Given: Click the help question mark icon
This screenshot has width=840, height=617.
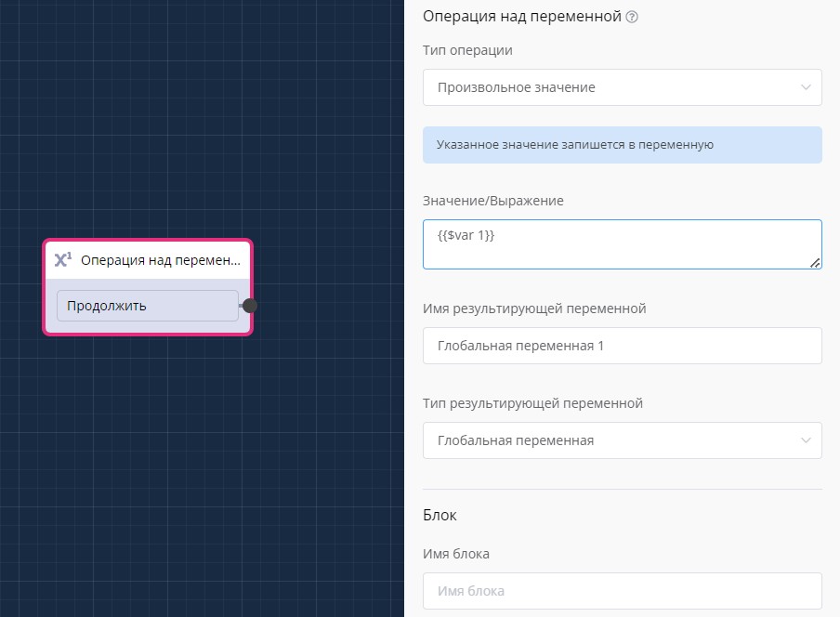Looking at the screenshot, I should coord(632,17).
